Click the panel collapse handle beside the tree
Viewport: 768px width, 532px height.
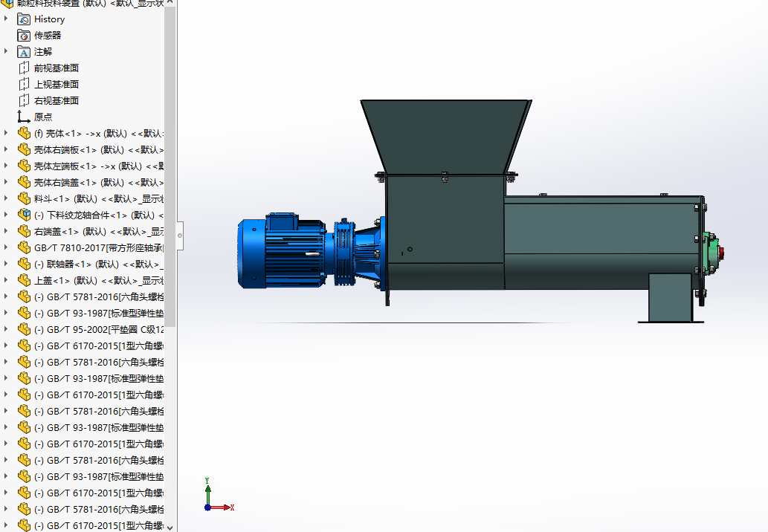[x=180, y=236]
